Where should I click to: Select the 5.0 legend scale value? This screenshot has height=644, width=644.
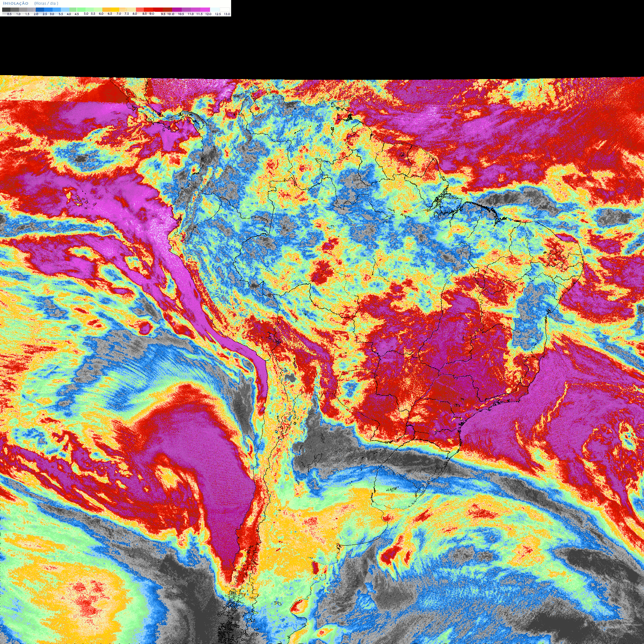(x=86, y=14)
